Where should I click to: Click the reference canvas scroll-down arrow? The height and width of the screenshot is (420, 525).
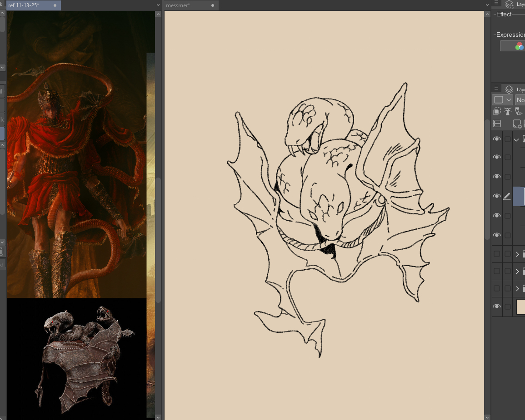tap(158, 416)
